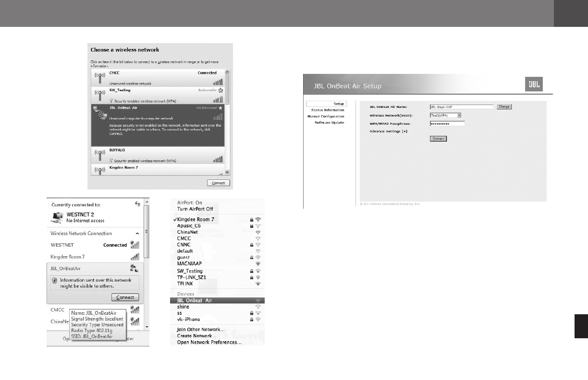Click Wi-Fi icon on TPLINK row

258,284
